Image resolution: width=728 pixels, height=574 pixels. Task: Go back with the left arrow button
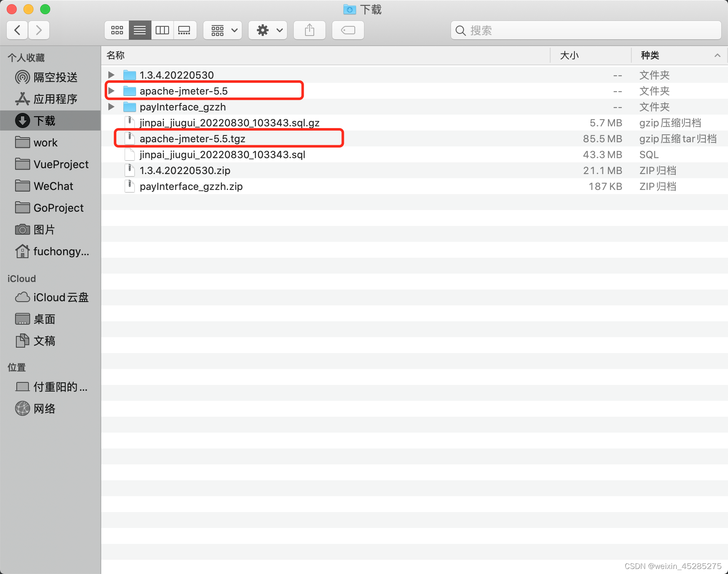(17, 30)
